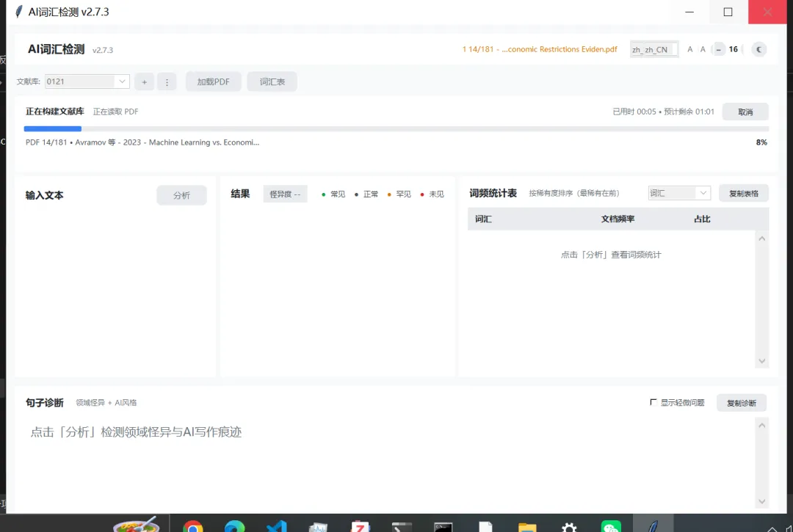Click the 占比 column header
This screenshot has width=793, height=532.
702,219
